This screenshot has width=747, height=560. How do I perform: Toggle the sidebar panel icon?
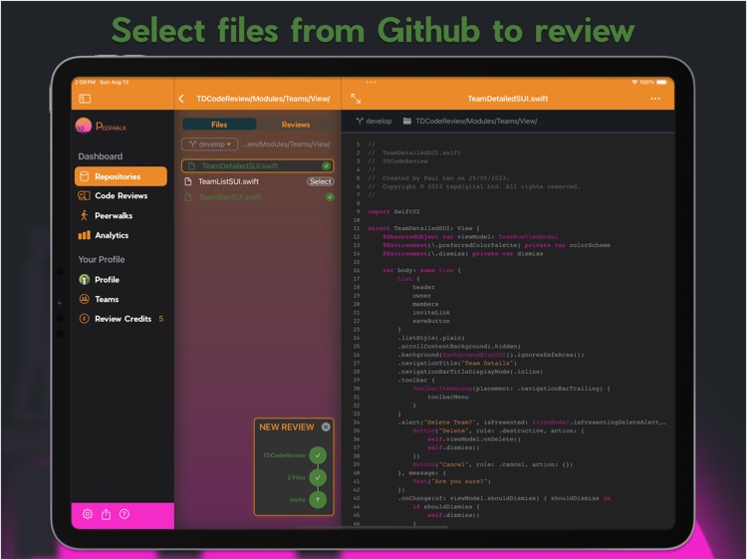point(85,99)
